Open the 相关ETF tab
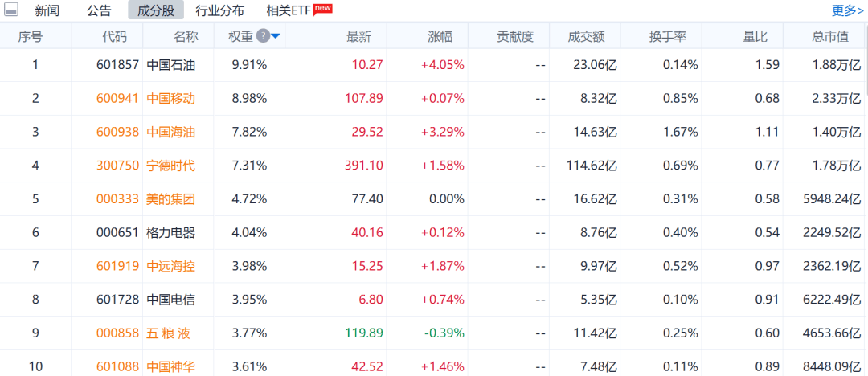The height and width of the screenshot is (376, 868). 289,10
